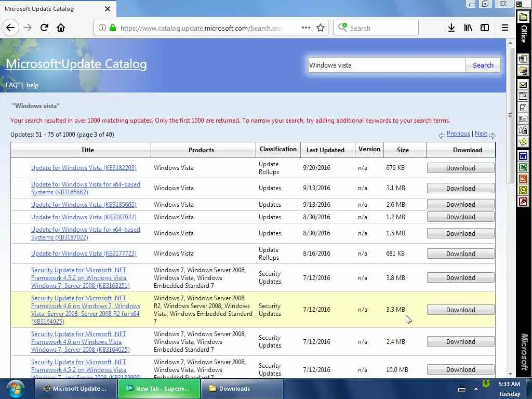Click the on-screen keyboard tray icon

462,390
